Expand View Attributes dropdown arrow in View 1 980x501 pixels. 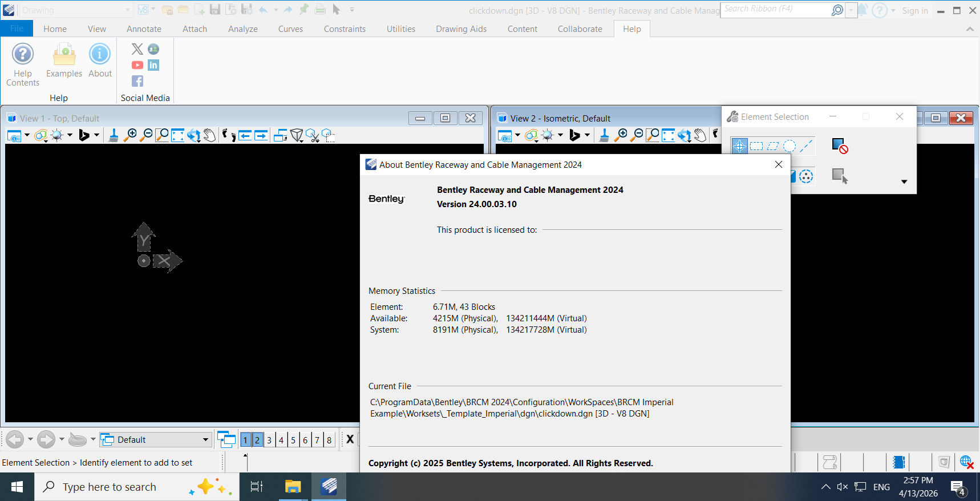coord(27,135)
